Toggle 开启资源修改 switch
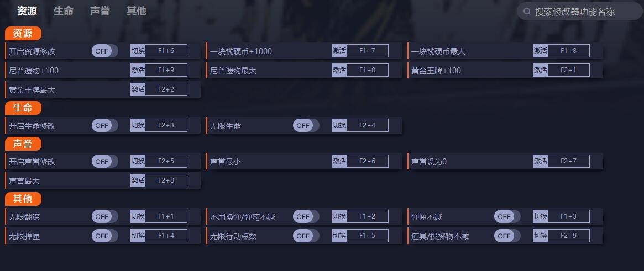Screen dimensions: 644x271 (104, 51)
